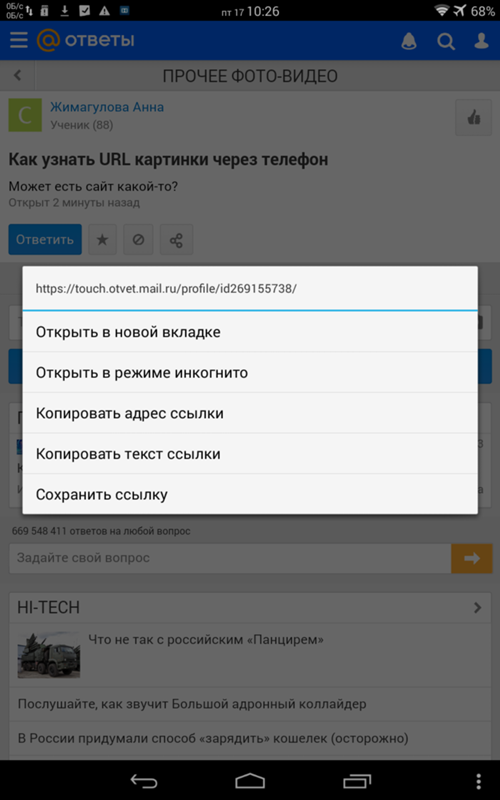Open search with magnifier icon

[x=445, y=41]
